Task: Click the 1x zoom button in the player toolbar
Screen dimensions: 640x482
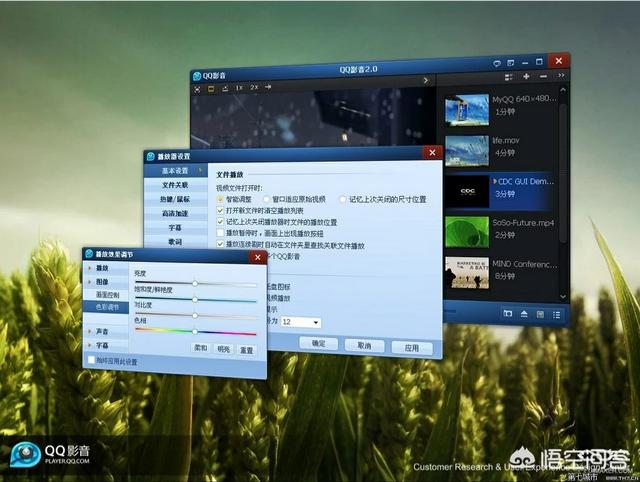Action: pyautogui.click(x=239, y=88)
